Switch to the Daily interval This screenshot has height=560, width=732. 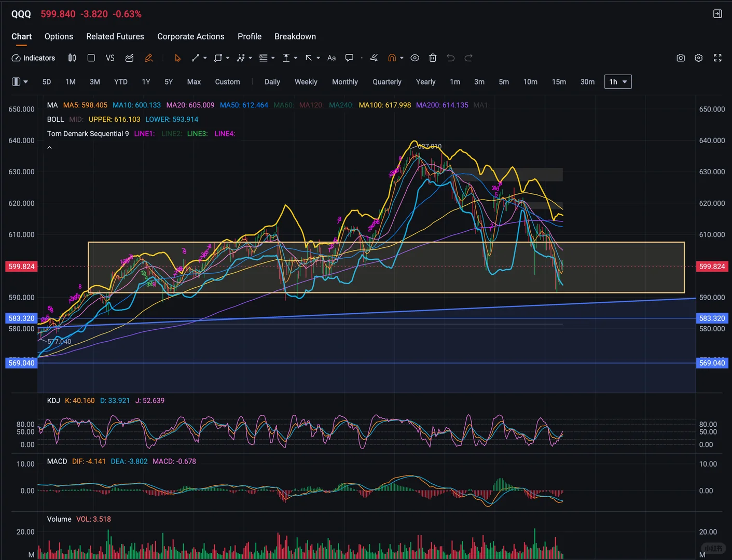pyautogui.click(x=272, y=82)
